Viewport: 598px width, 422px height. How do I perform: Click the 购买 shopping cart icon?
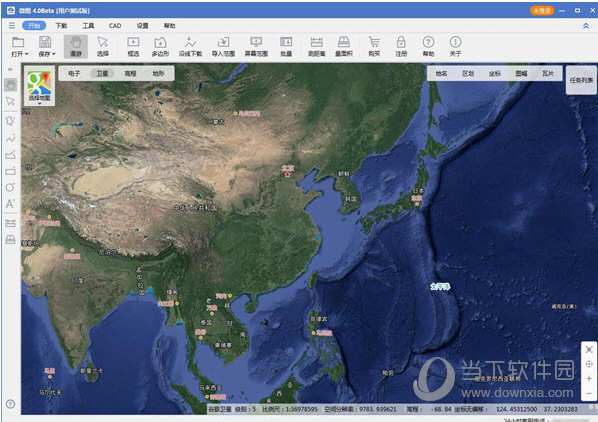374,42
